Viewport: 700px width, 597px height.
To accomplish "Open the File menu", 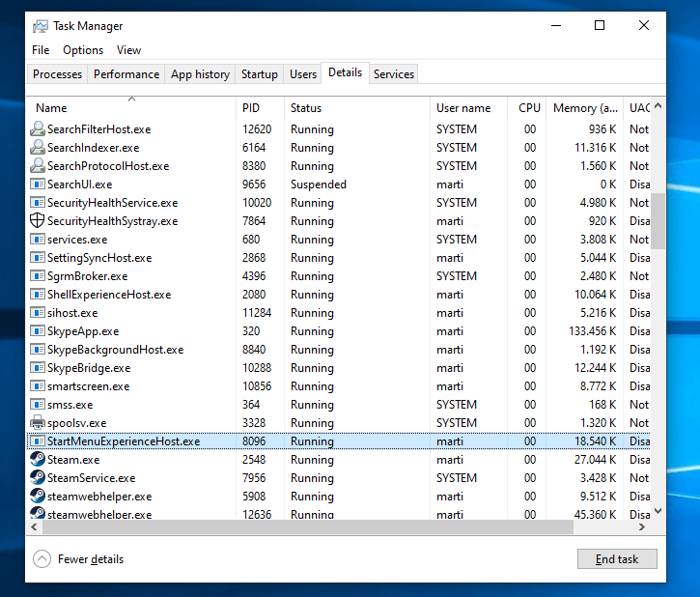I will click(41, 50).
